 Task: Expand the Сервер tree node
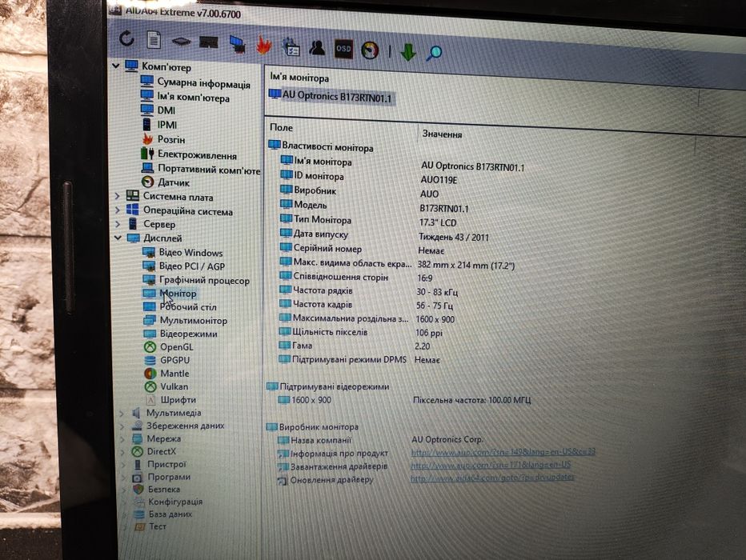[x=118, y=223]
